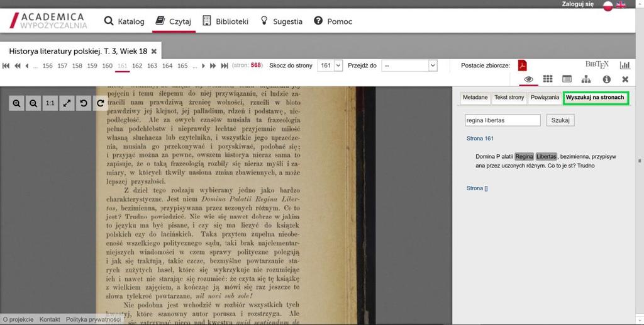
Task: Go to page 160
Action: click(x=107, y=66)
